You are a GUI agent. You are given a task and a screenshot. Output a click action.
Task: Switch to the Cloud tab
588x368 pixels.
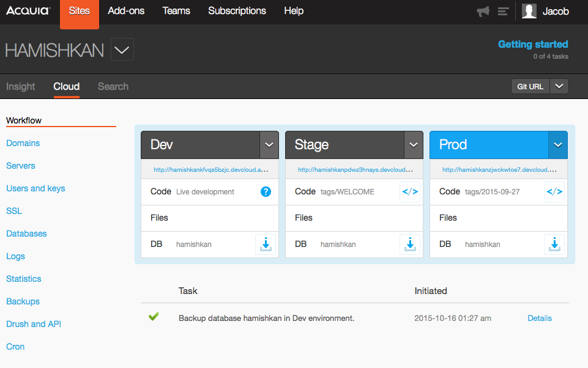[x=66, y=87]
